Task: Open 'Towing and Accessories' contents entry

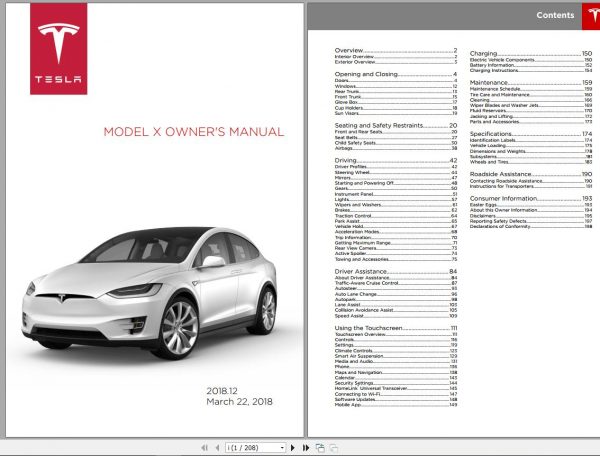Action: [x=396, y=259]
